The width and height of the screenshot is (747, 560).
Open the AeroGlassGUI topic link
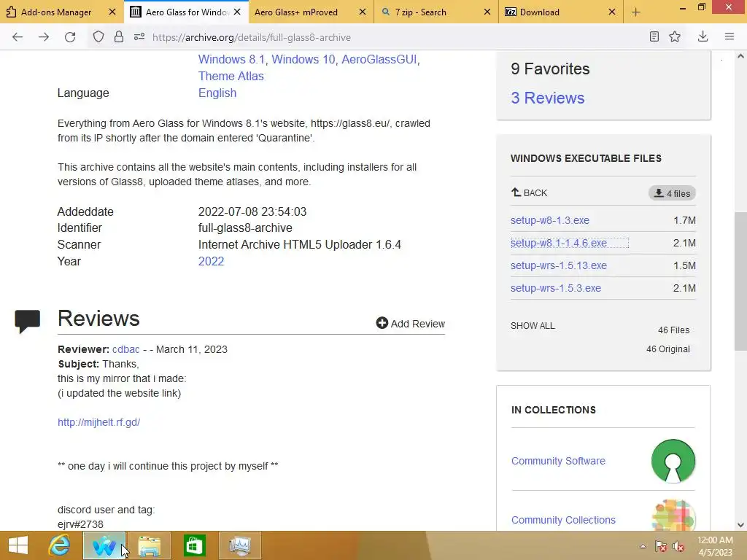[x=379, y=60]
